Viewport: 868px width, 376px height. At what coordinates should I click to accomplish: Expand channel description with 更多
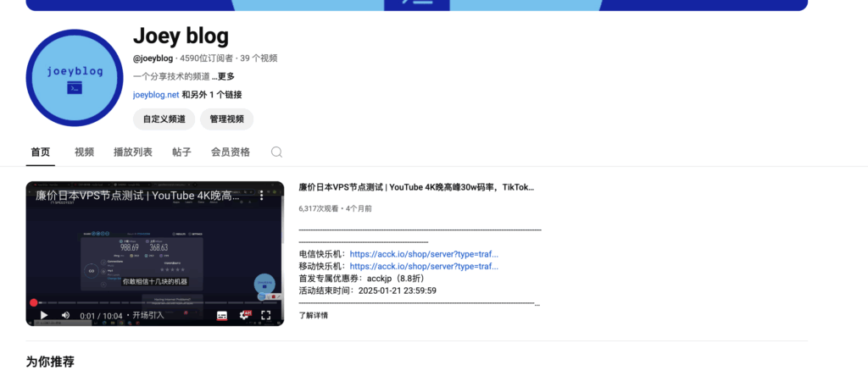click(x=224, y=76)
